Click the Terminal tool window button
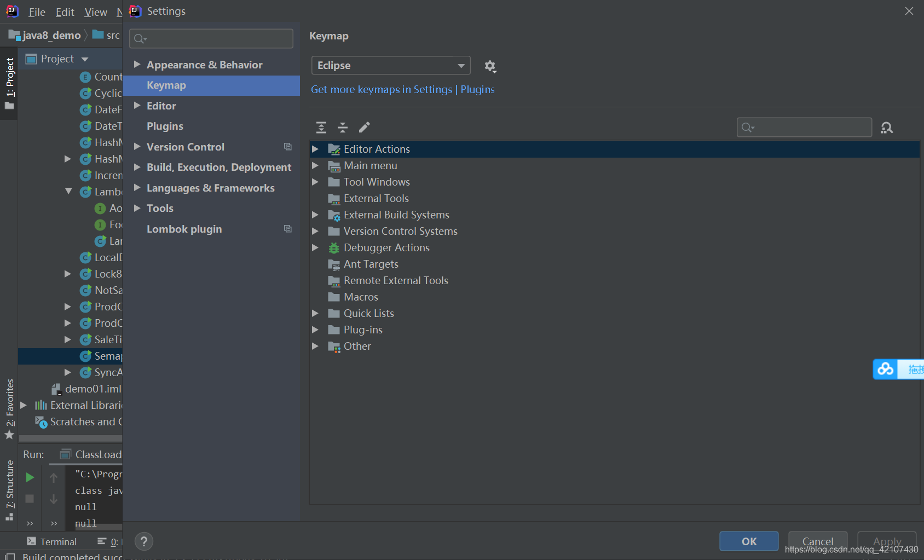This screenshot has height=560, width=924. pos(52,541)
